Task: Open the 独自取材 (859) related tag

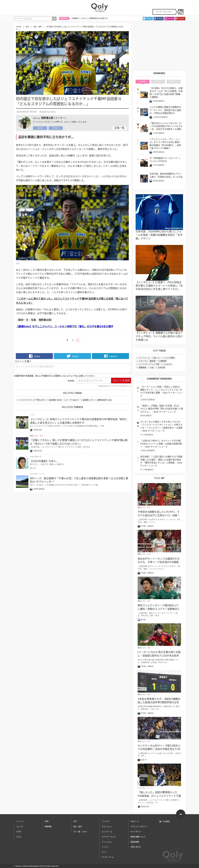Action: click(55, 400)
